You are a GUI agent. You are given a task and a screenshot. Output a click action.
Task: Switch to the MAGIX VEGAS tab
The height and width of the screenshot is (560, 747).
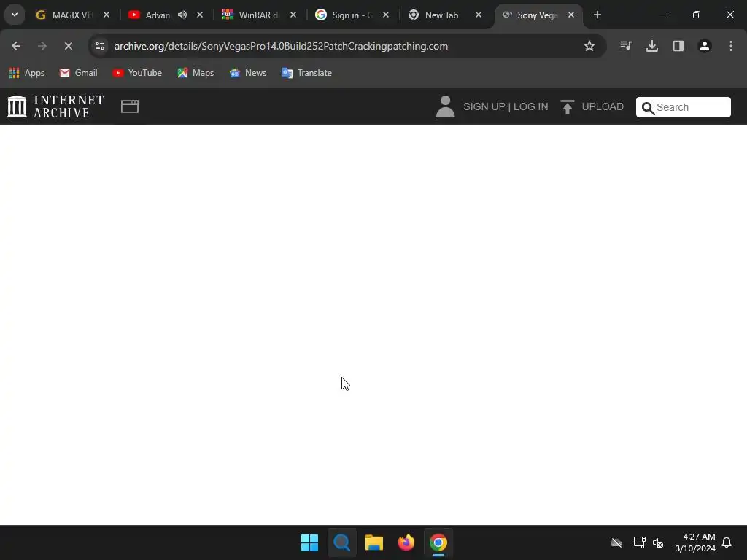[x=65, y=15]
